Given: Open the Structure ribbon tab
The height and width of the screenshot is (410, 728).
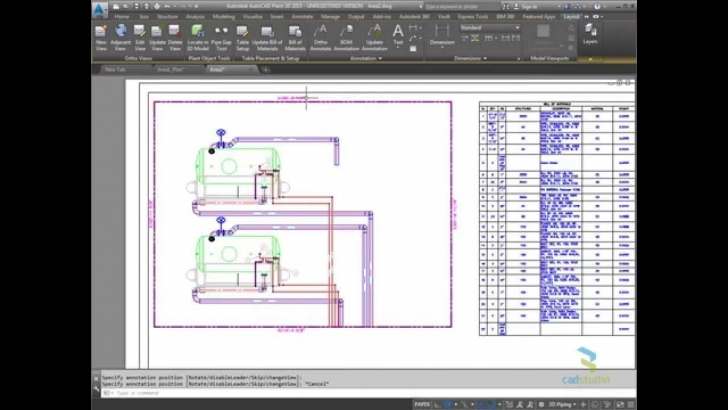Looking at the screenshot, I should [x=167, y=17].
